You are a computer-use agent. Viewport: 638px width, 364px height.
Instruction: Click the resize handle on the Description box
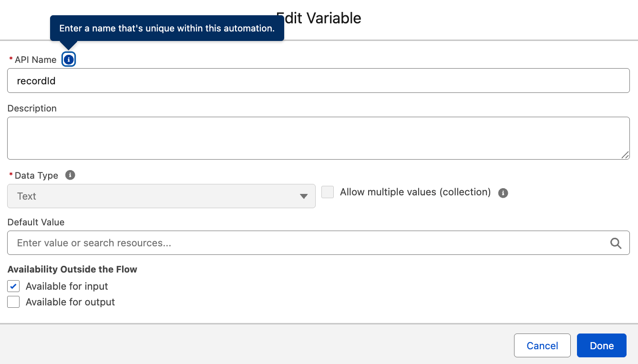(625, 155)
